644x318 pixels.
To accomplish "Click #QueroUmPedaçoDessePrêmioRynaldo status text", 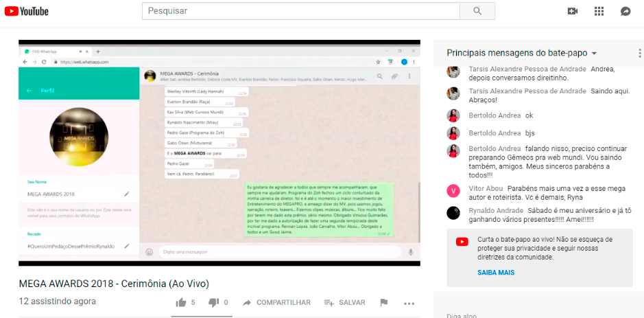I will pyautogui.click(x=71, y=246).
